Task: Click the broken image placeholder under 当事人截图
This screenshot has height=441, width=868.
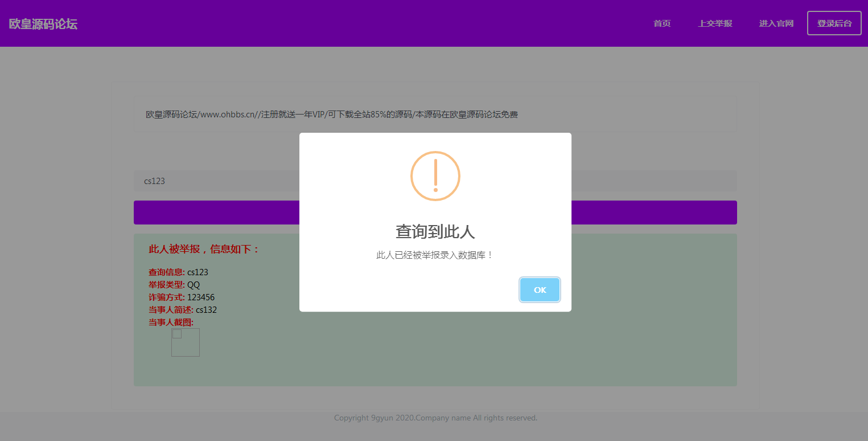Action: click(x=186, y=342)
